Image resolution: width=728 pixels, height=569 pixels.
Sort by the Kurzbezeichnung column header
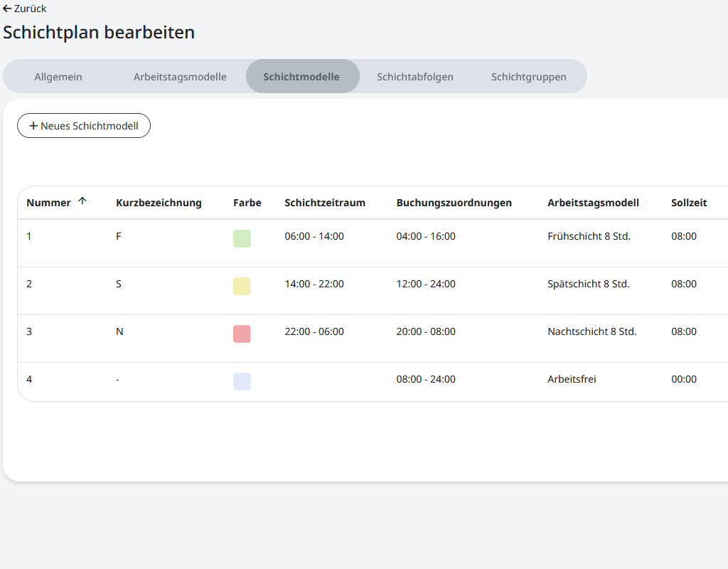(x=159, y=203)
